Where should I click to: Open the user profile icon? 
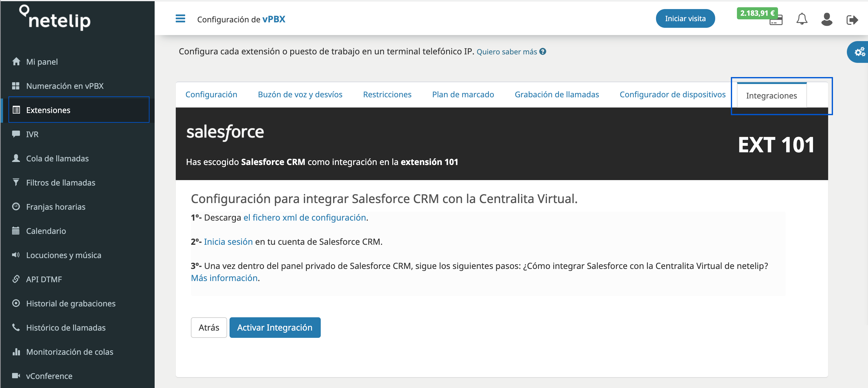pos(827,19)
